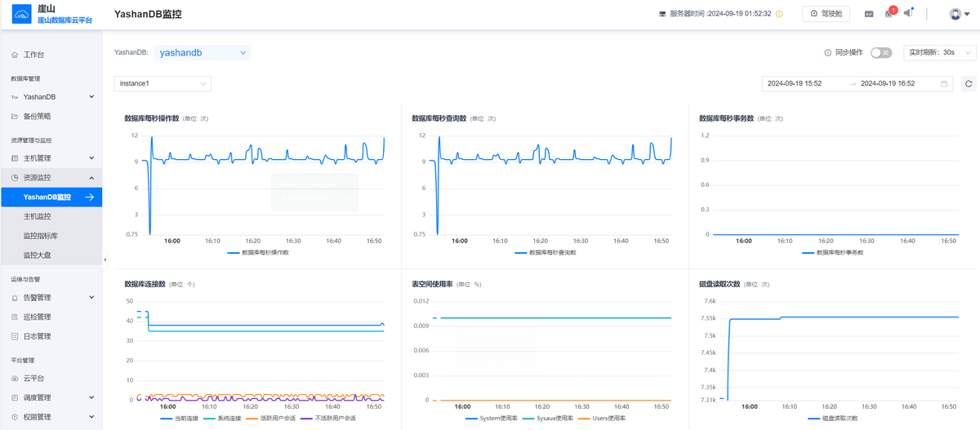Click the 权限管理 icon
The height and width of the screenshot is (430, 980).
pos(15,417)
